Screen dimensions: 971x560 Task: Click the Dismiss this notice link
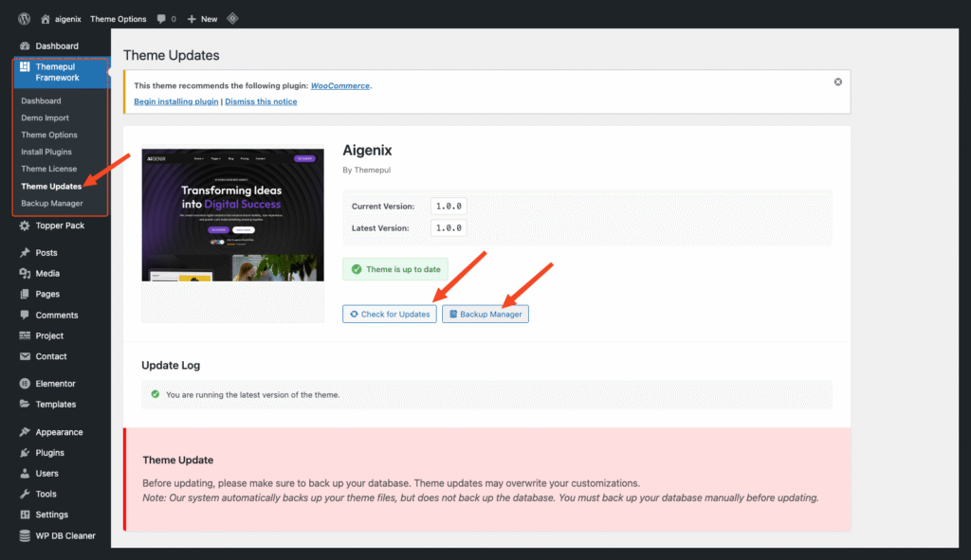click(261, 101)
